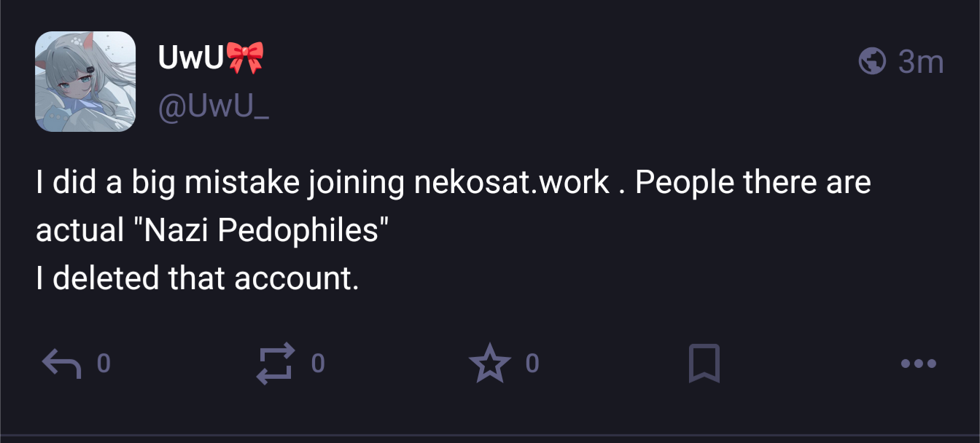Viewport: 980px width, 443px height.
Task: Click the word "joining" in the post
Action: click(x=356, y=182)
